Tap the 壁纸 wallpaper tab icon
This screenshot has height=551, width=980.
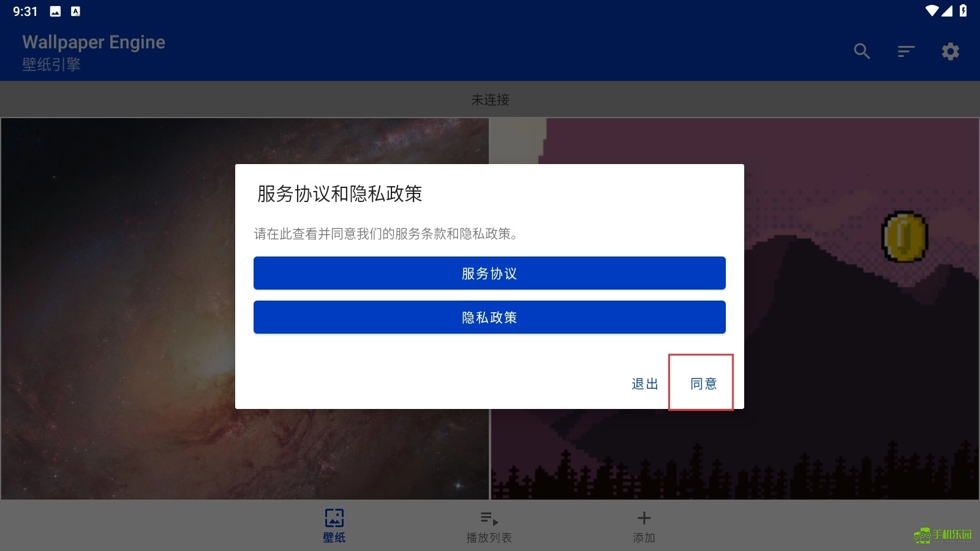[x=334, y=518]
